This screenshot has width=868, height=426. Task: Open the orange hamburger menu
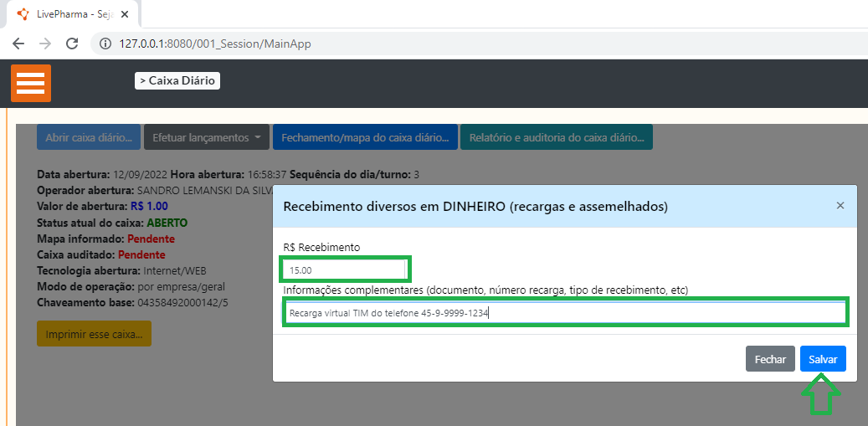31,83
